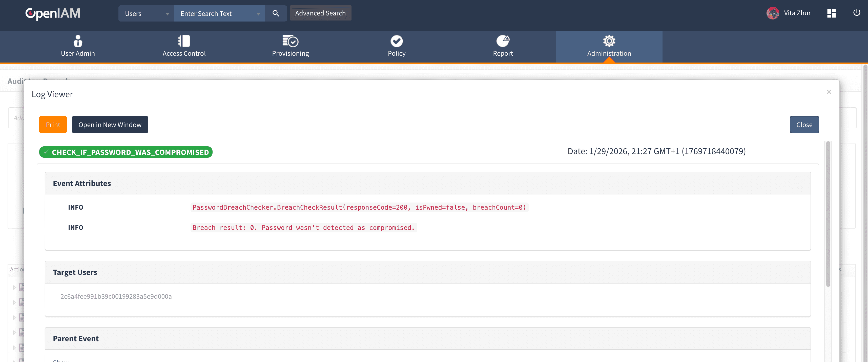Click the Advanced Search button

coord(320,13)
